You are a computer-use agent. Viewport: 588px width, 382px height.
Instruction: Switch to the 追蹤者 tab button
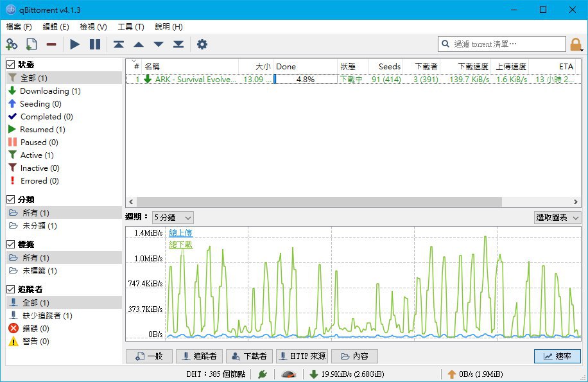click(199, 356)
